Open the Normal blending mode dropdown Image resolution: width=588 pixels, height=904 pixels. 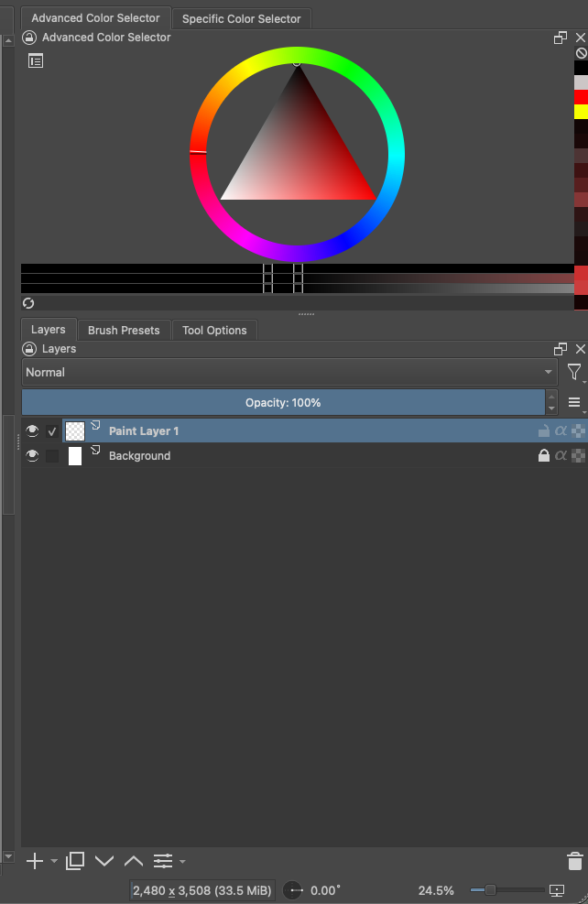(x=289, y=373)
